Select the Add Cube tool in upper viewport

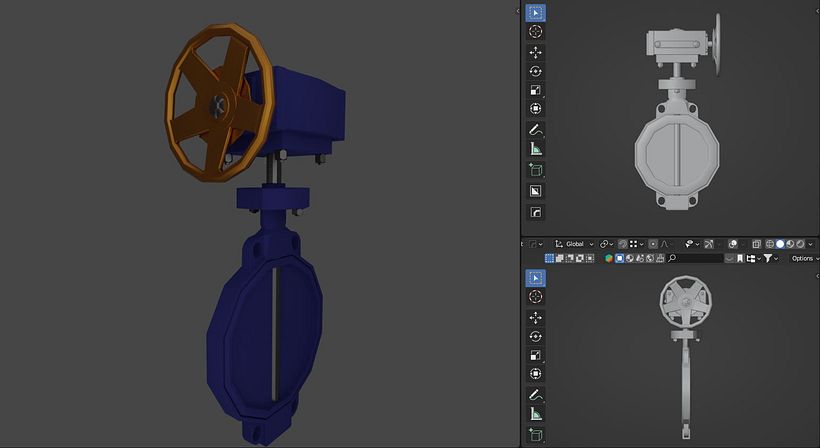point(535,170)
